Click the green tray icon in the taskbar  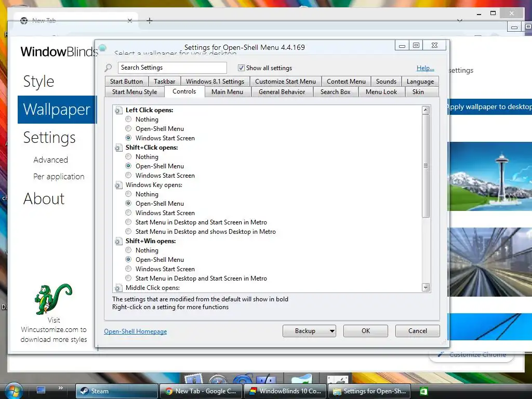(x=423, y=391)
